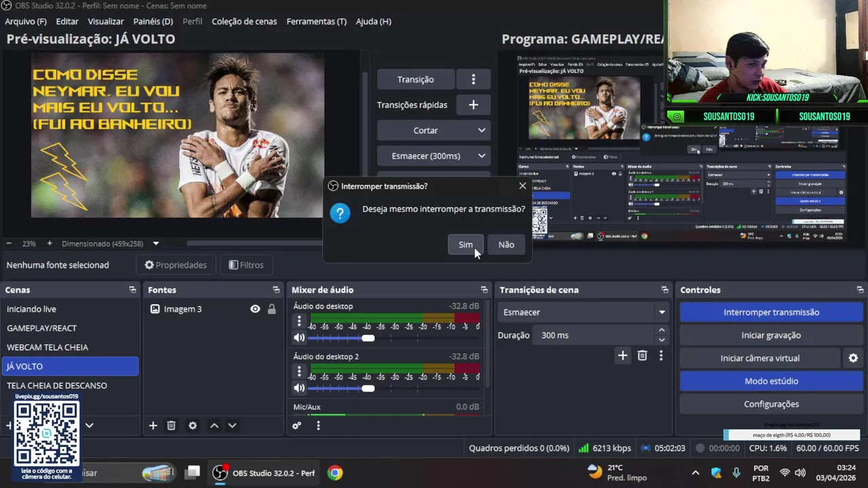Mute Áudio do desktop

click(299, 338)
